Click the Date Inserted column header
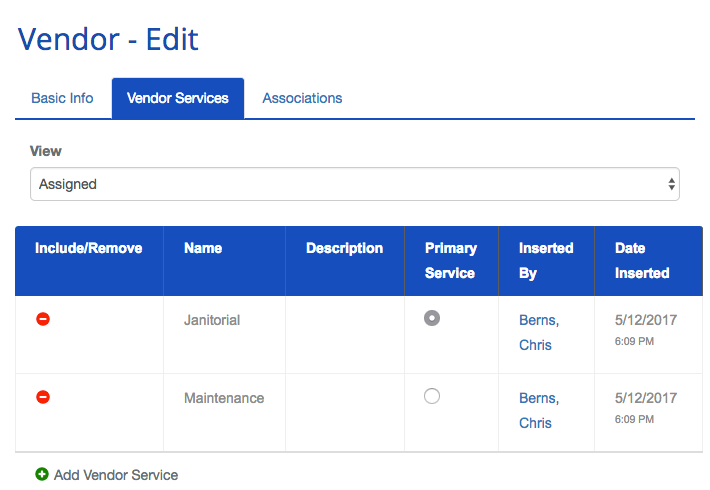This screenshot has height=490, width=710. pyautogui.click(x=642, y=260)
